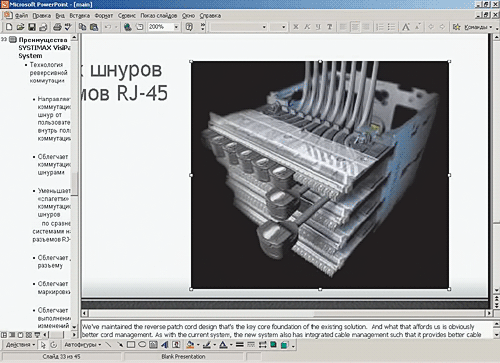500x363 pixels.
Task: Click the Print icon in the toolbar
Action: tap(57, 27)
